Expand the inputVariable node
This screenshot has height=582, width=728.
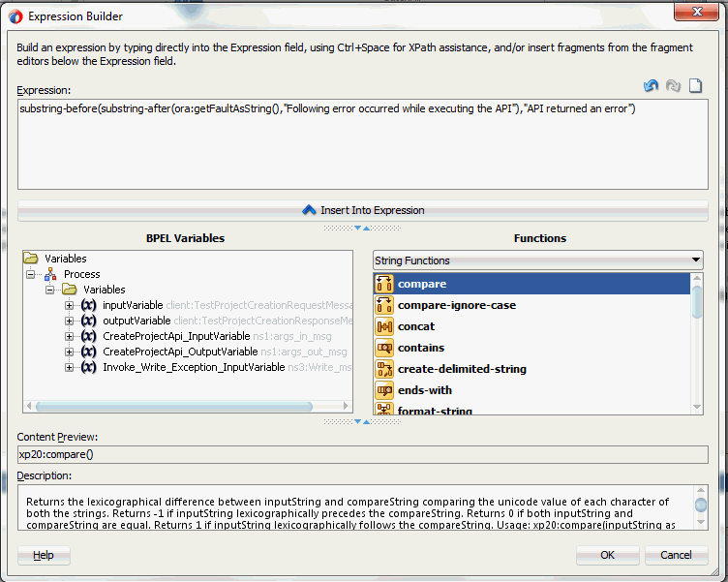[x=69, y=306]
